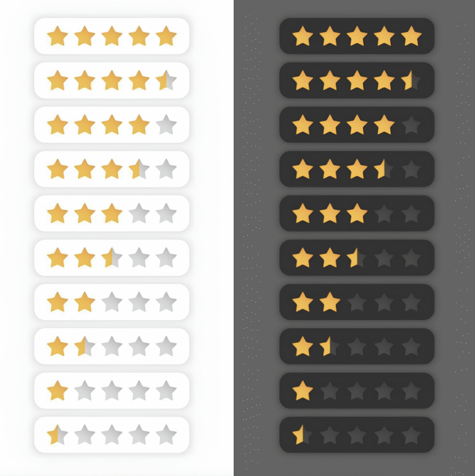This screenshot has width=475, height=476.
Task: Click the half star in the light 4.5-star rating
Action: point(166,80)
